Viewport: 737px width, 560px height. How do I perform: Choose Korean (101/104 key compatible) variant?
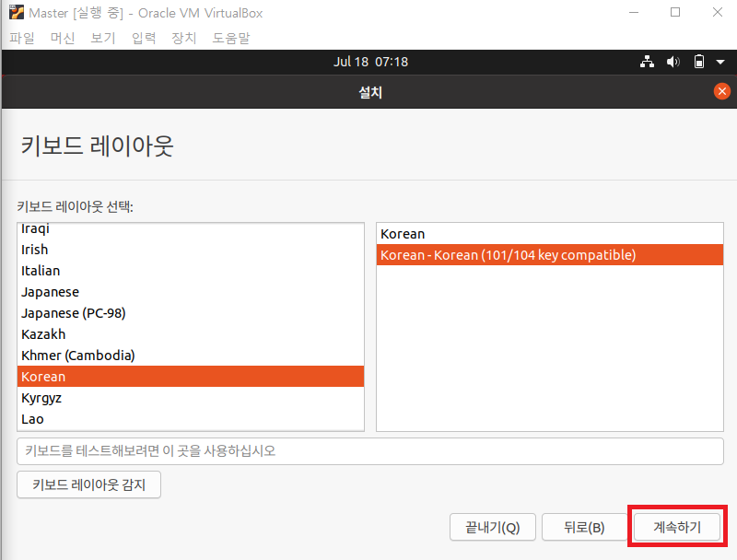pos(549,254)
